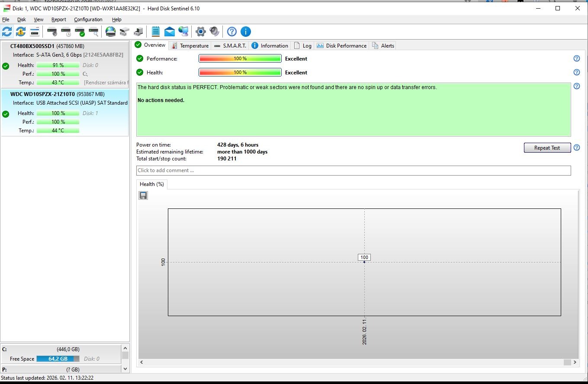Open the Help menu

pyautogui.click(x=117, y=19)
